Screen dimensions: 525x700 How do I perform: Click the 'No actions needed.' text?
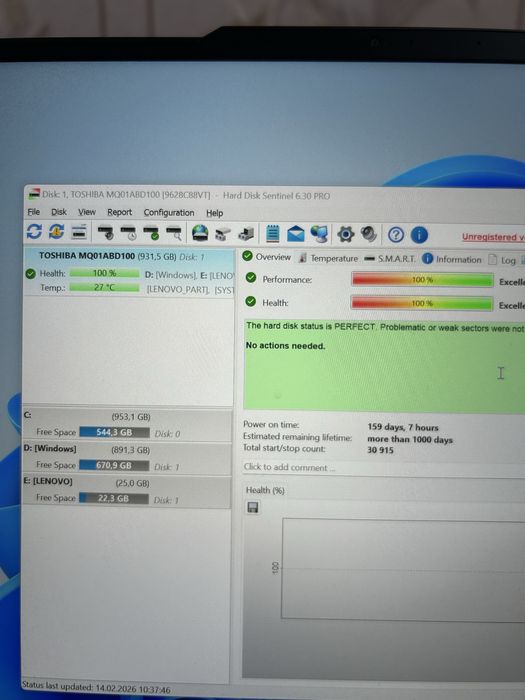coord(285,346)
